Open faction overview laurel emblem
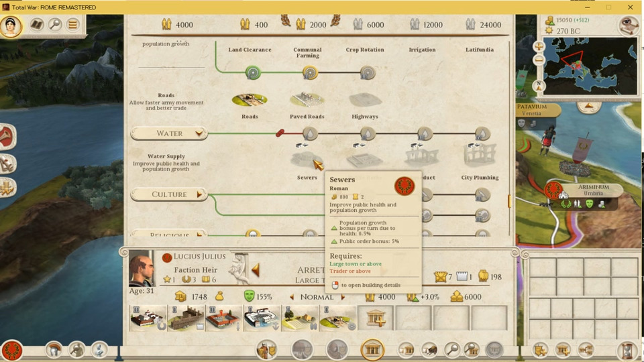Viewport: 644px width, 362px height. (12, 350)
